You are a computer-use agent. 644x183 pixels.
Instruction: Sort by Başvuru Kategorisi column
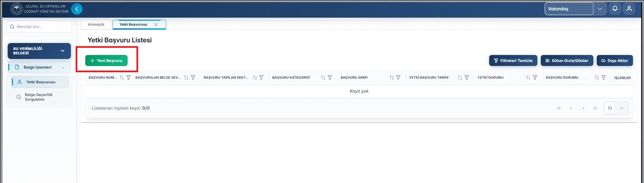pyautogui.click(x=323, y=78)
